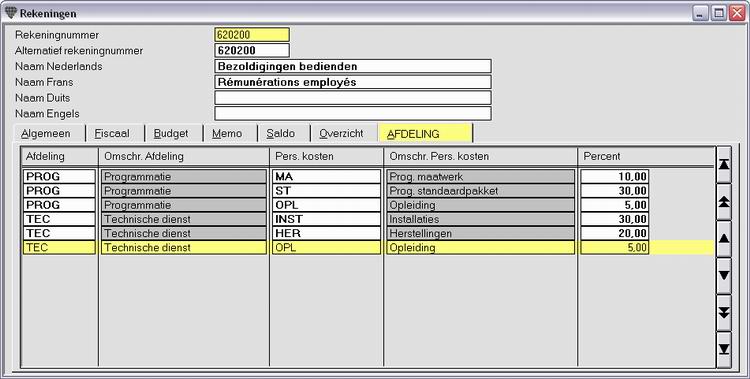Select the AFDELING tab
This screenshot has width=750, height=379.
point(425,134)
